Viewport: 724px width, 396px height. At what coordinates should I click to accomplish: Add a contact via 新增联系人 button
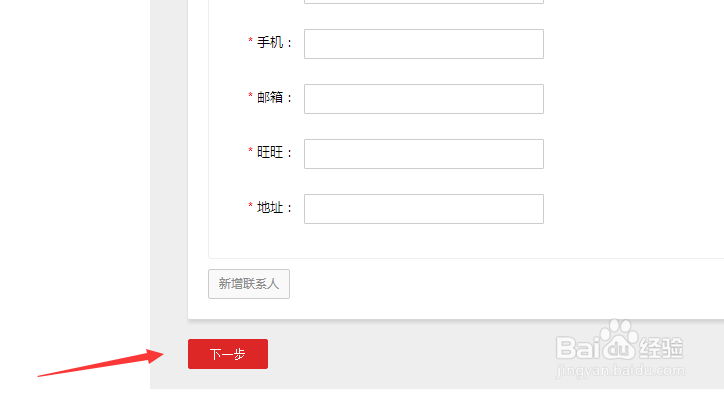point(249,284)
